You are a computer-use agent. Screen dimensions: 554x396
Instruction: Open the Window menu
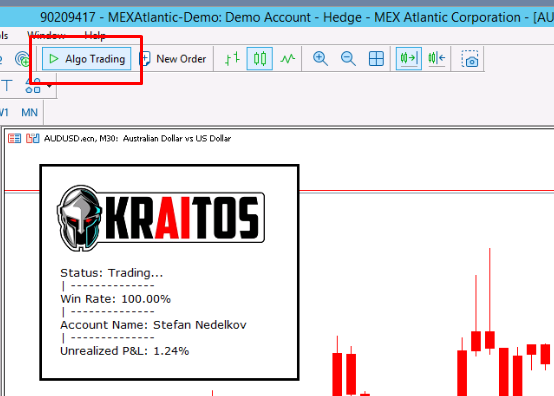[x=46, y=35]
